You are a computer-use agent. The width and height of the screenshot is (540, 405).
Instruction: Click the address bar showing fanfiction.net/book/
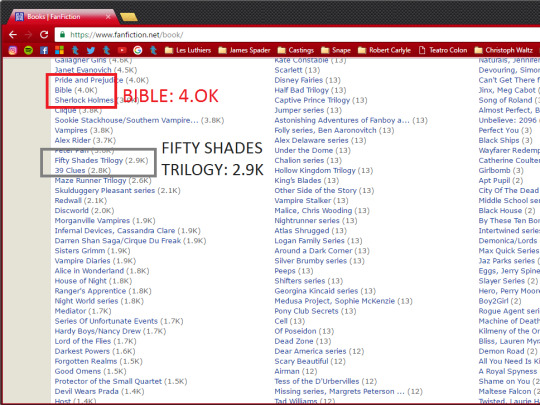click(x=296, y=34)
